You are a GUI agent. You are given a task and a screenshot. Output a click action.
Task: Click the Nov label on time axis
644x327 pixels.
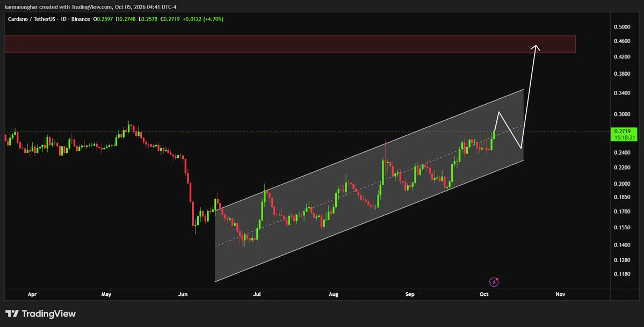pos(560,295)
